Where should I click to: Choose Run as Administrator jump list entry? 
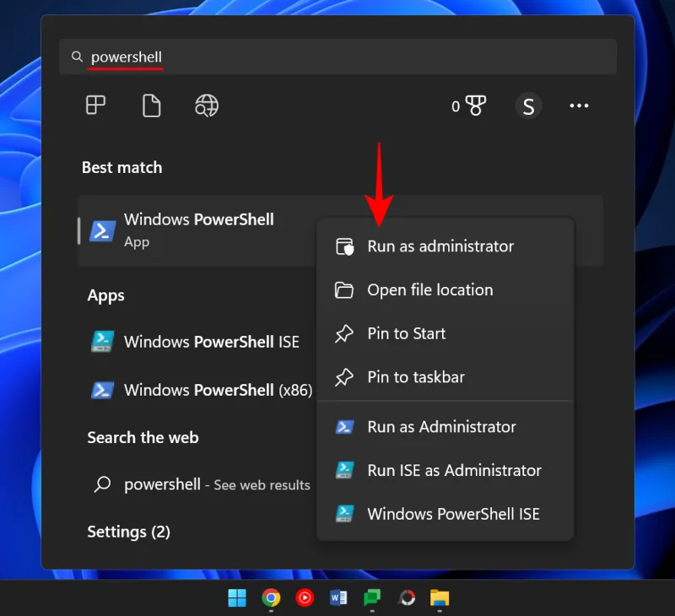coord(445,427)
